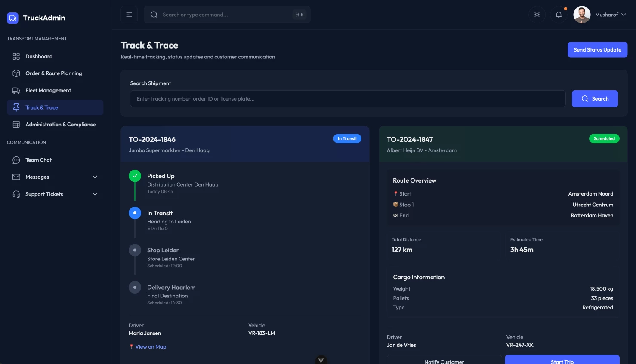
Task: Click the Order & Route Planning box icon
Action: pyautogui.click(x=16, y=73)
